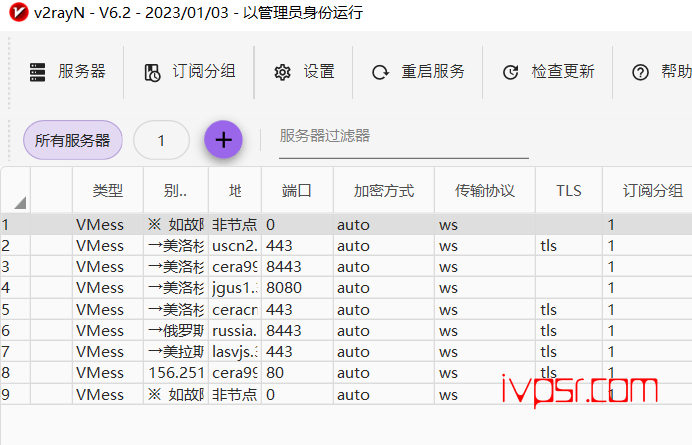Click the →俄罗斯 alias cell
The width and height of the screenshot is (692, 445).
click(176, 331)
